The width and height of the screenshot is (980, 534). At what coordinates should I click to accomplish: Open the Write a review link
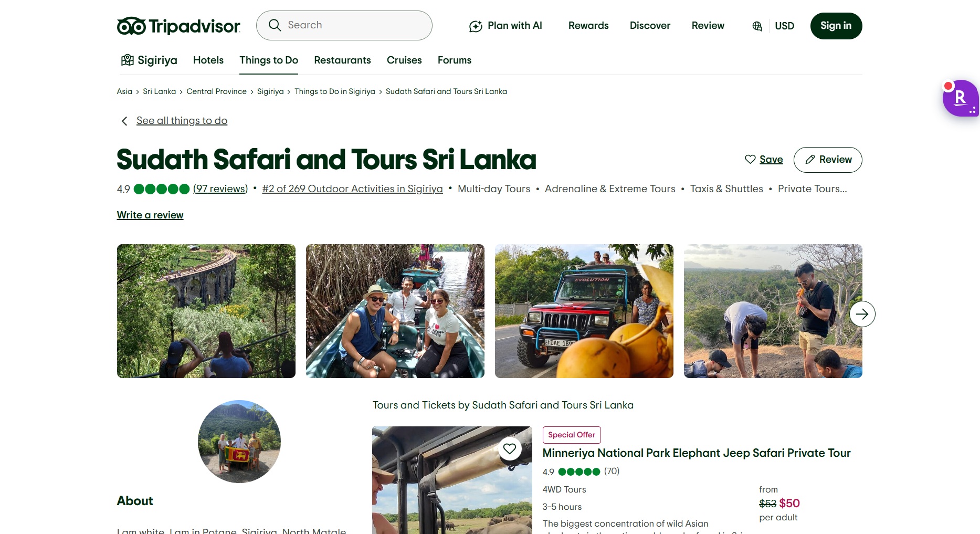coord(150,215)
